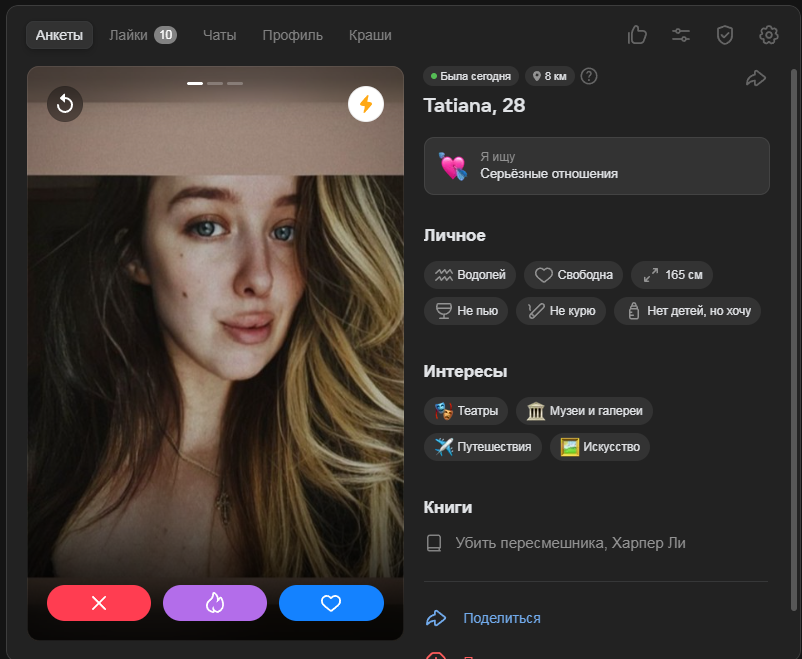Open the Краши tab
The width and height of the screenshot is (802, 659).
(x=370, y=35)
